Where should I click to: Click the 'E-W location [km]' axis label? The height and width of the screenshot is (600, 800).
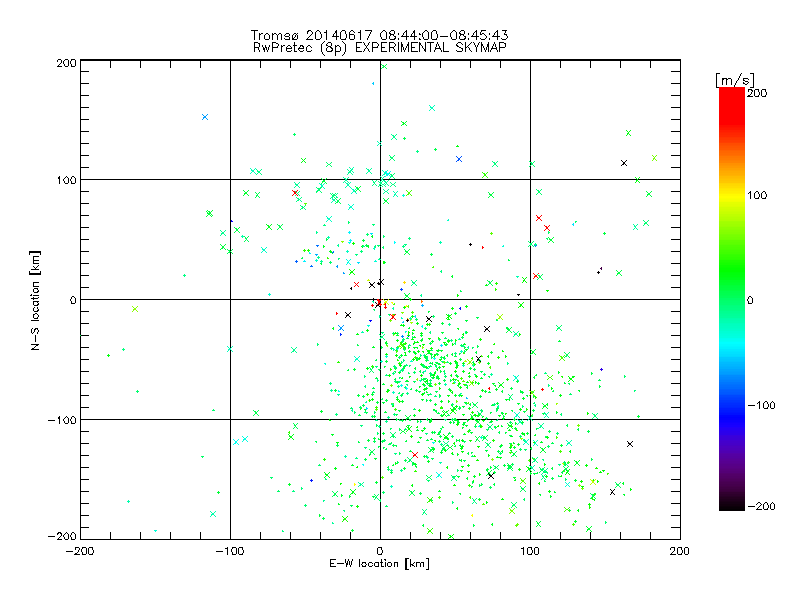(379, 563)
